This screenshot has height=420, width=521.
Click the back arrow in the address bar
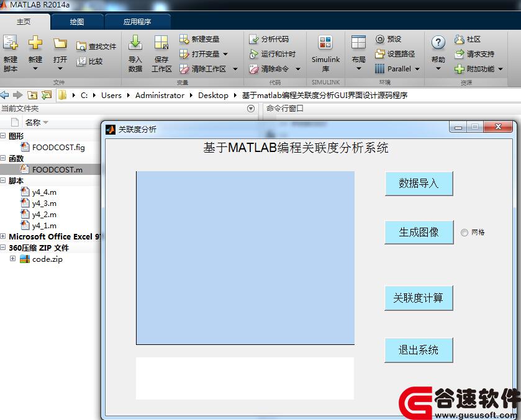coord(4,96)
